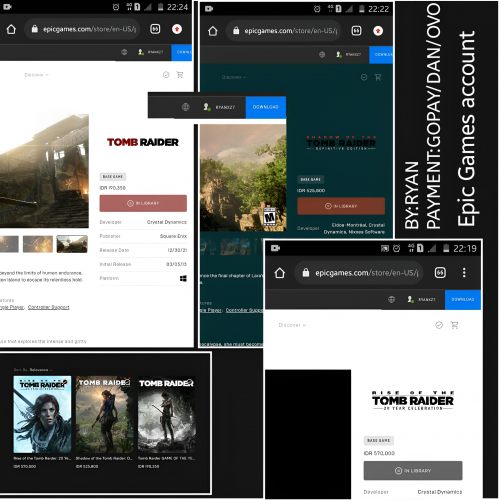
Task: Click the wishlist check icon on the Rise page
Action: [x=439, y=325]
